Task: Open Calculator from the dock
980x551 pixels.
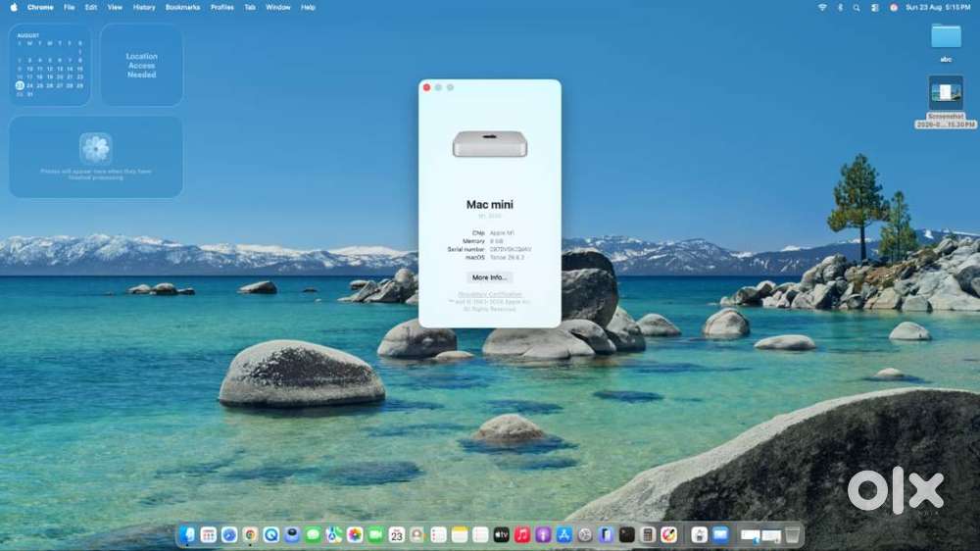Action: 648,534
